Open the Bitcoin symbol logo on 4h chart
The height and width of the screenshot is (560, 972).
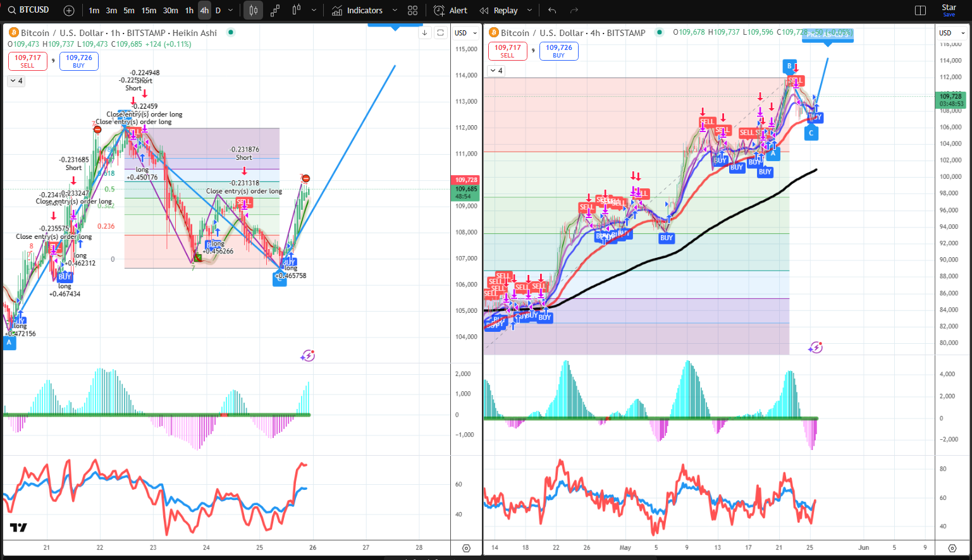pyautogui.click(x=494, y=33)
